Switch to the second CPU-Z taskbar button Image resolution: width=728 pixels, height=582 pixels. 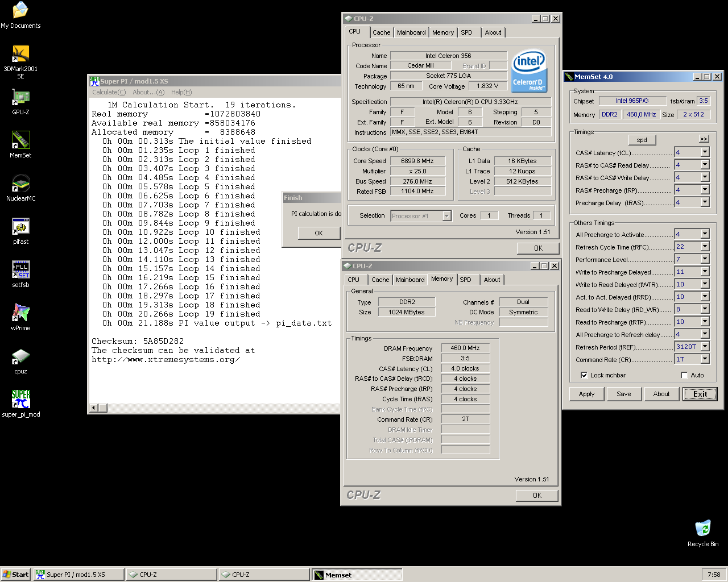(x=264, y=575)
